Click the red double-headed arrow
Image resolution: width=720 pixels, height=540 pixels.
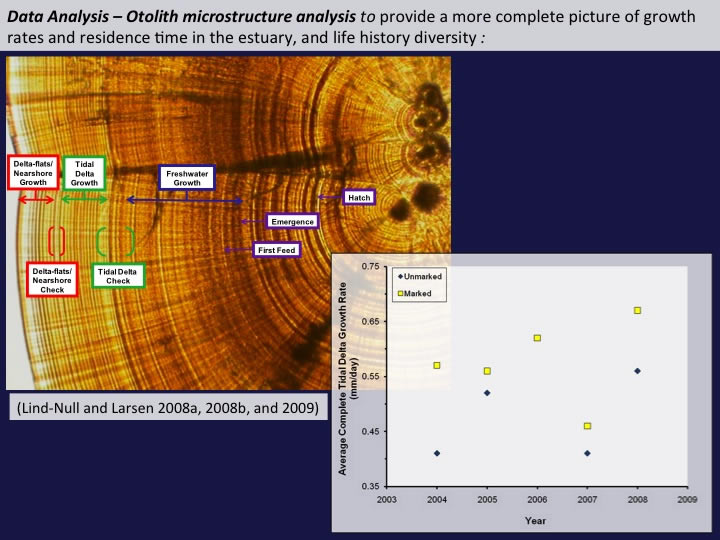point(38,200)
